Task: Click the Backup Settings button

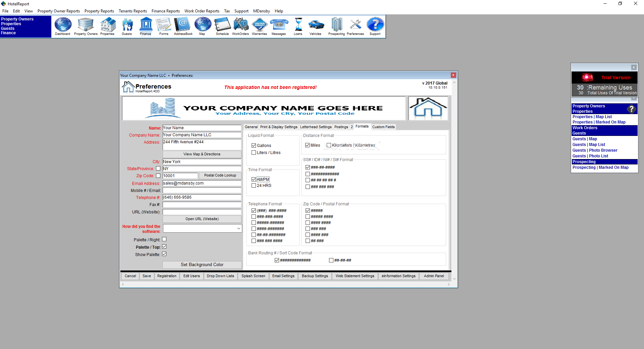Action: [315, 276]
